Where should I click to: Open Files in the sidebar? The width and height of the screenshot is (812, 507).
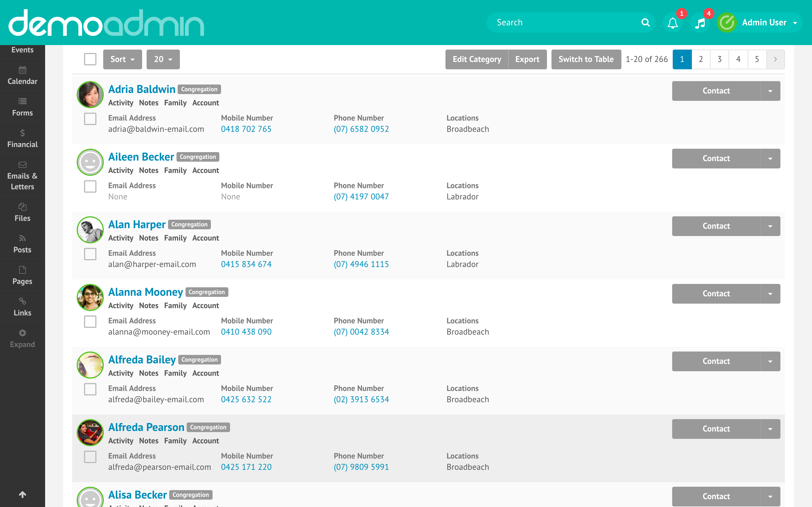(23, 212)
